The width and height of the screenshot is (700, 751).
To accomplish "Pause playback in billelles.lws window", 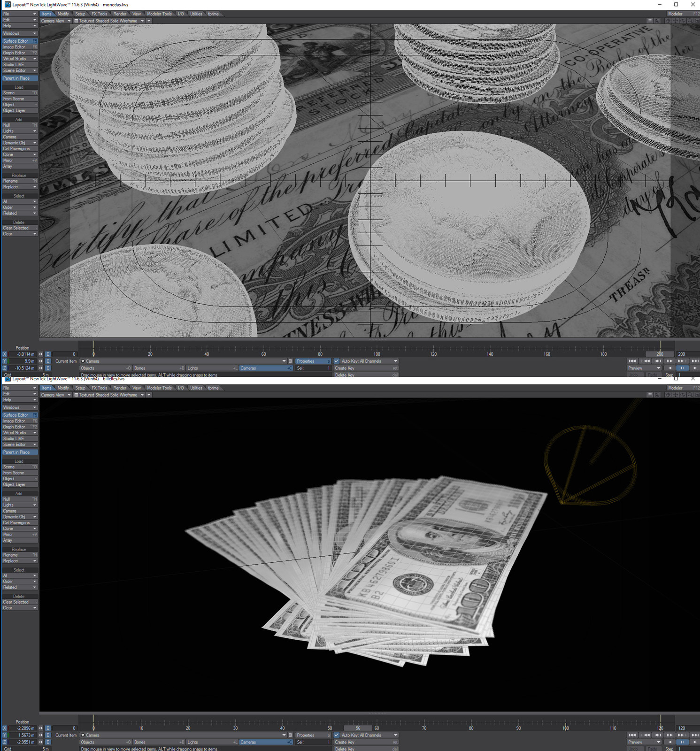I will [x=682, y=742].
